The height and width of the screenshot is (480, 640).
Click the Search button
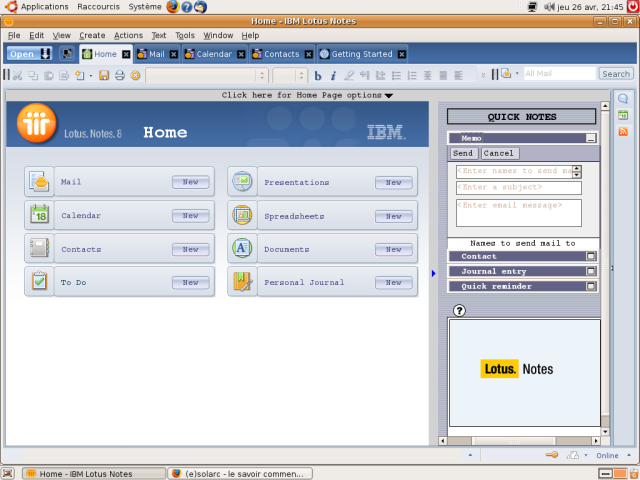click(616, 74)
